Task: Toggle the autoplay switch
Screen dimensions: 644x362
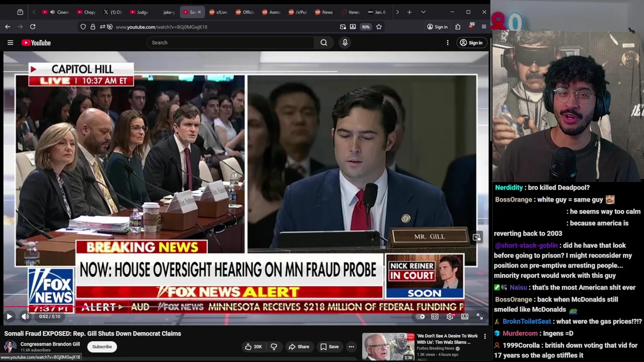Action: [421, 316]
